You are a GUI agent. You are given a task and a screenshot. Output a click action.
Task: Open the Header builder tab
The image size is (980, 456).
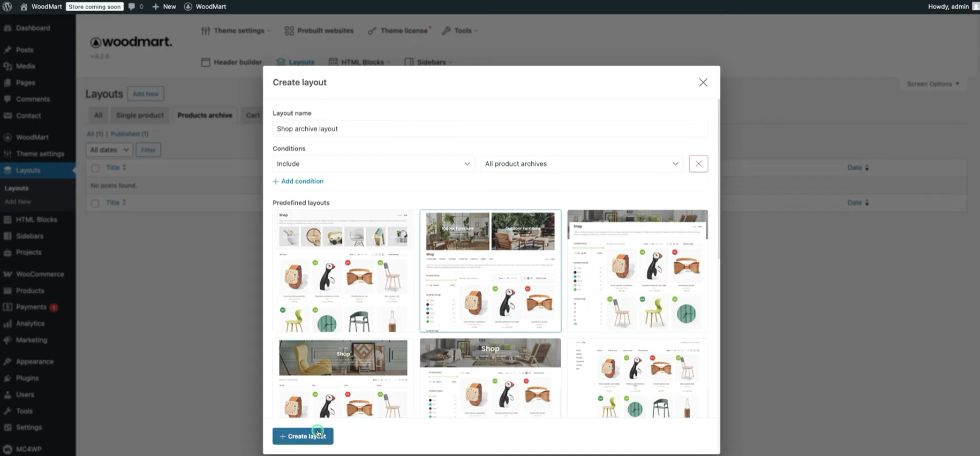tap(231, 62)
